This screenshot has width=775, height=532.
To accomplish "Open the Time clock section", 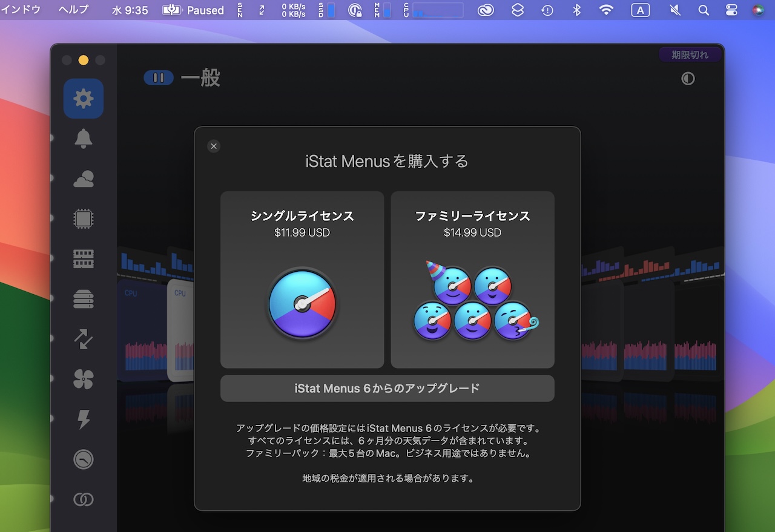I will (84, 459).
